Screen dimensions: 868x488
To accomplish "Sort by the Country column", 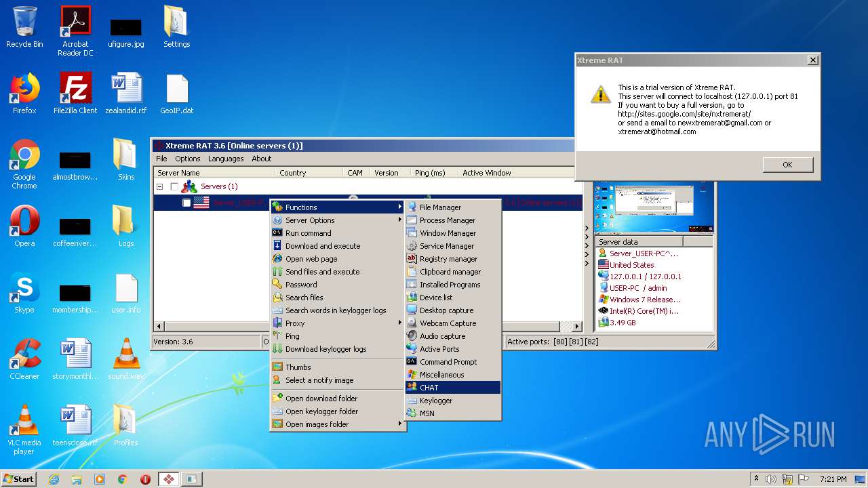I will [x=309, y=173].
